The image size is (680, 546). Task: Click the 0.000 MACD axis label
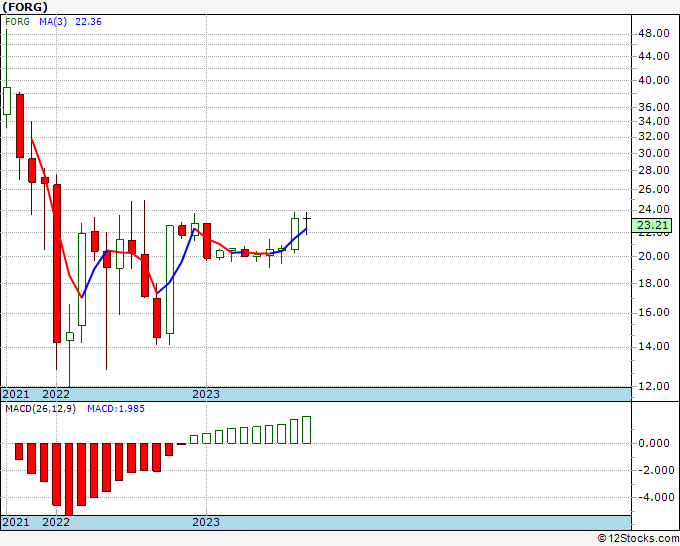tap(654, 443)
